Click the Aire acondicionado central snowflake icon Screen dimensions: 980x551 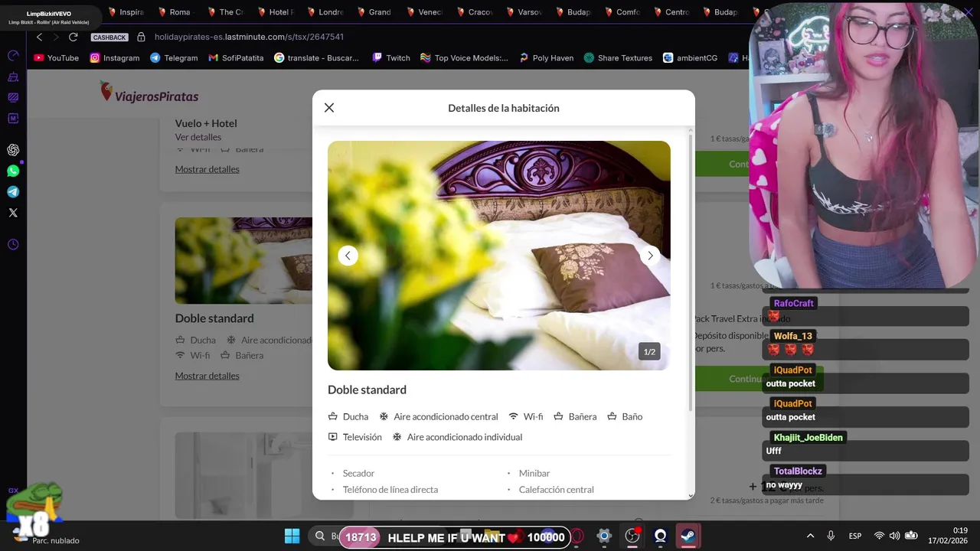pyautogui.click(x=384, y=416)
